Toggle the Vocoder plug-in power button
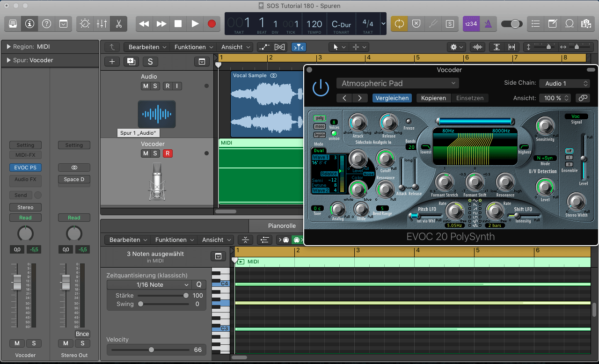The width and height of the screenshot is (599, 364). [x=321, y=88]
